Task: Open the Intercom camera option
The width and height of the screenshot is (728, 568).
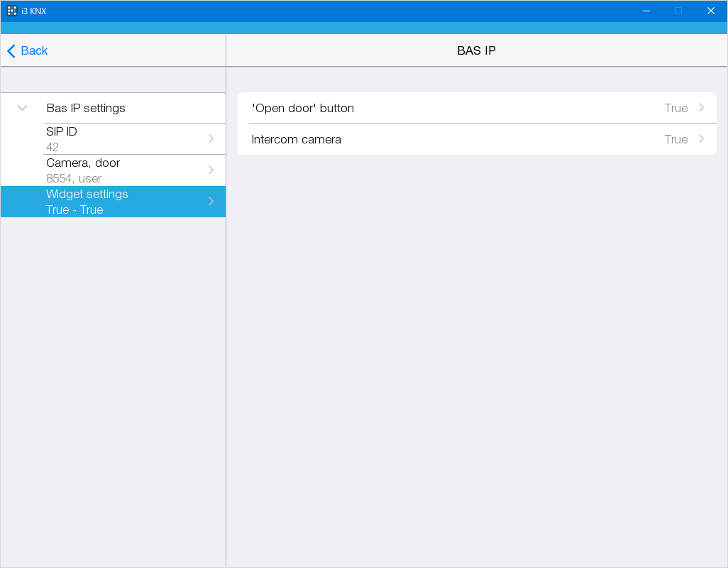Action: click(x=297, y=139)
